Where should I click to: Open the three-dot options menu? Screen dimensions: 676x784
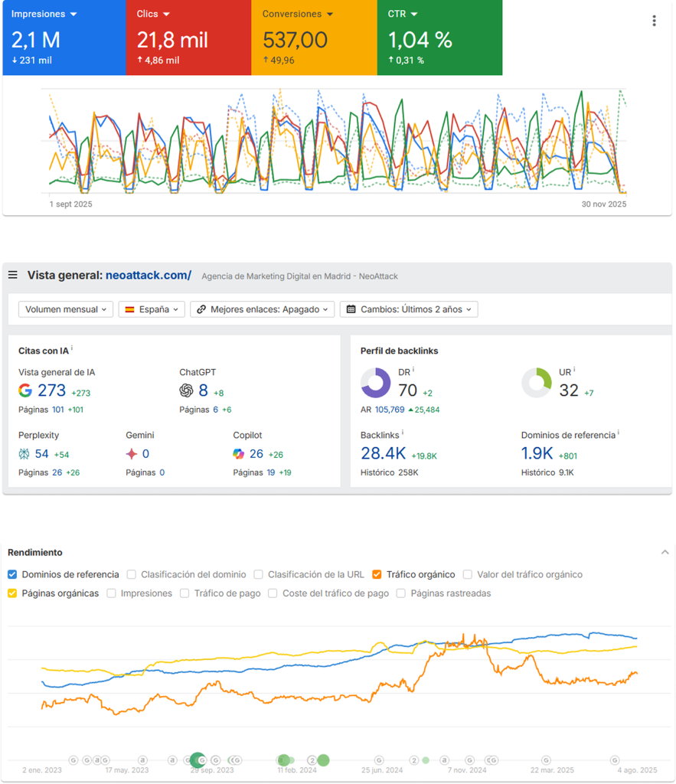coord(654,21)
